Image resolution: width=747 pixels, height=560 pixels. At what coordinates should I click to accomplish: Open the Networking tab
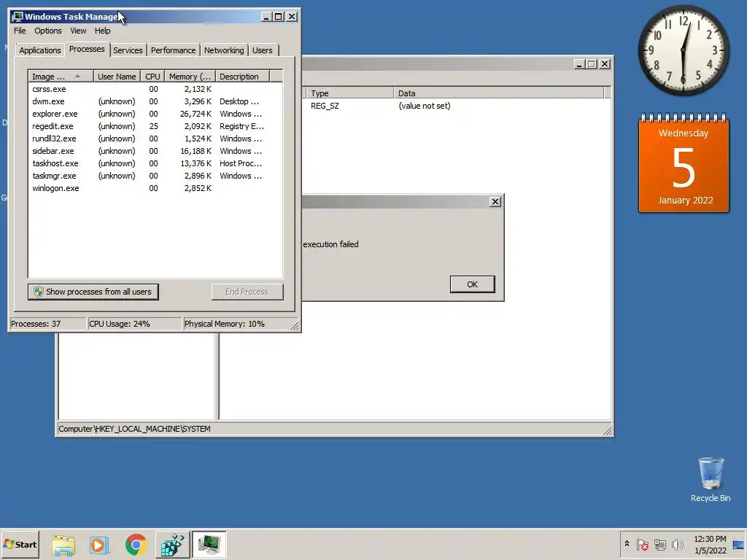224,50
